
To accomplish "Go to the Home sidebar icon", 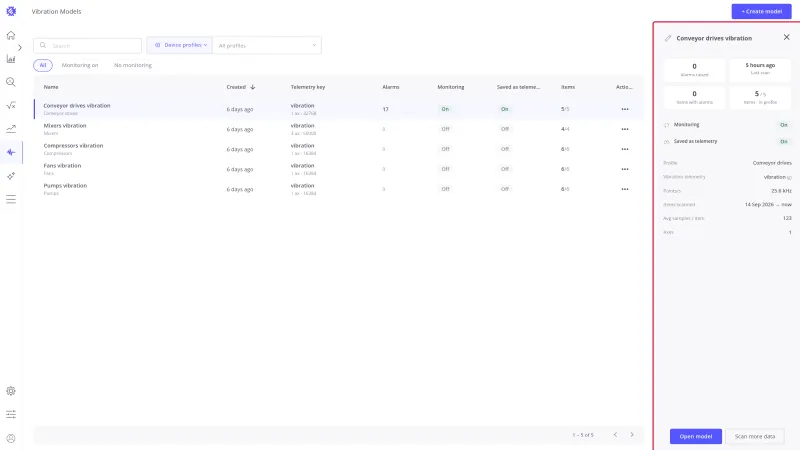I will 11,35.
